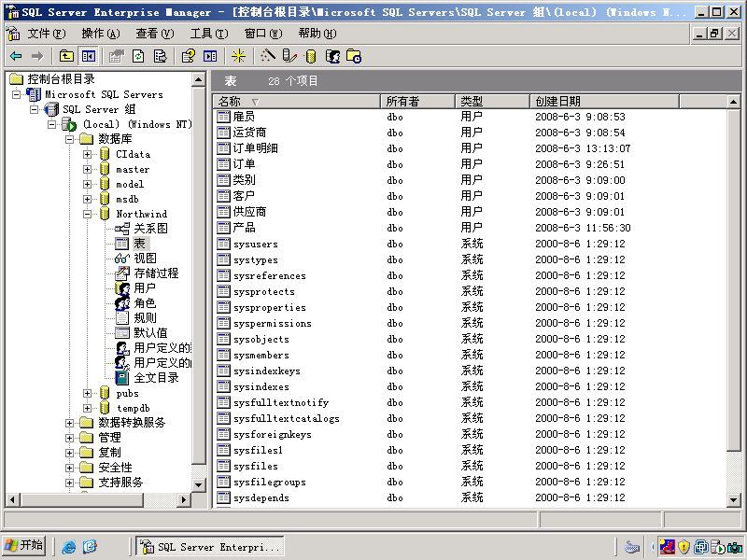Click the SQL Server Enterprise taskbar button

(210, 547)
